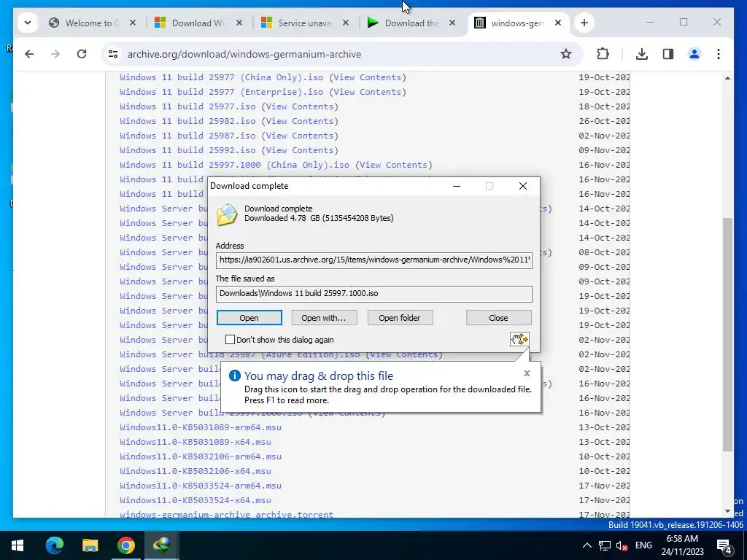The width and height of the screenshot is (747, 560).
Task: Download Windows11.0-KB5031089-arm64.msu
Action: [201, 427]
